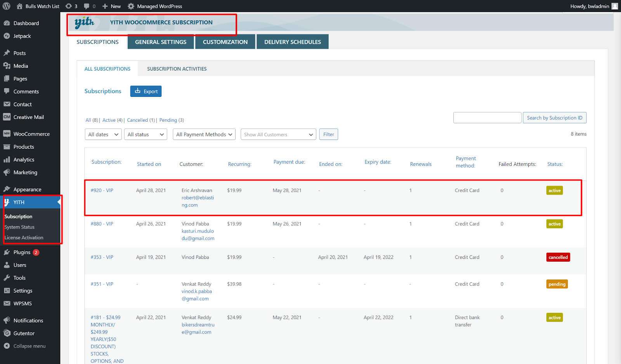The height and width of the screenshot is (364, 621).
Task: Open the All status dropdown
Action: 146,135
